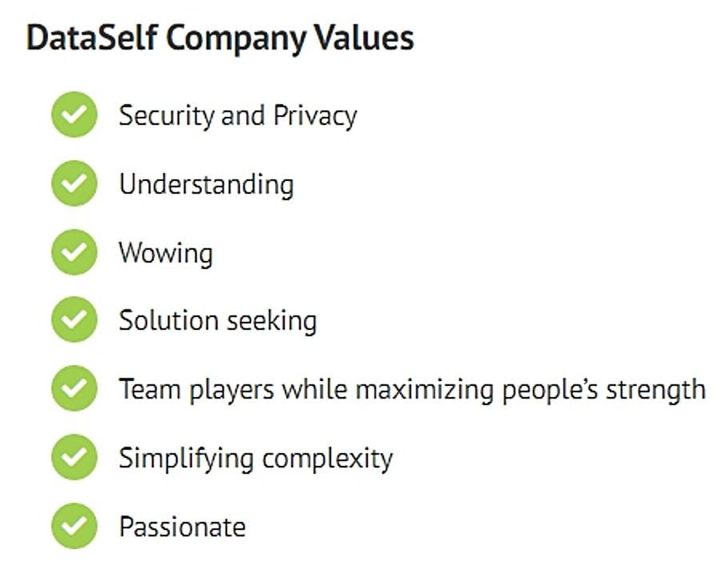Screen dimensions: 728x570
Task: Click the Passionate list item text
Action: 182,528
